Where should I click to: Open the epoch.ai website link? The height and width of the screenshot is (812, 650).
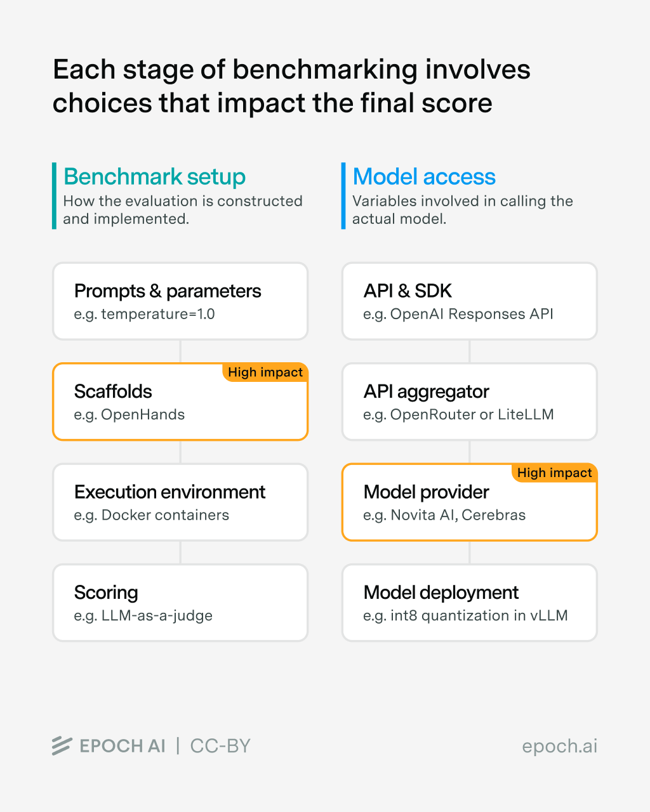coord(559,746)
